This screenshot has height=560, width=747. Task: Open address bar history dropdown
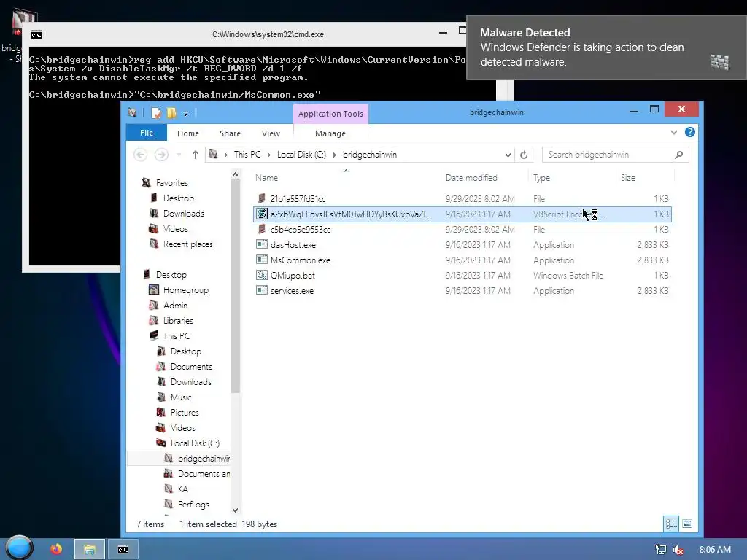click(x=508, y=155)
